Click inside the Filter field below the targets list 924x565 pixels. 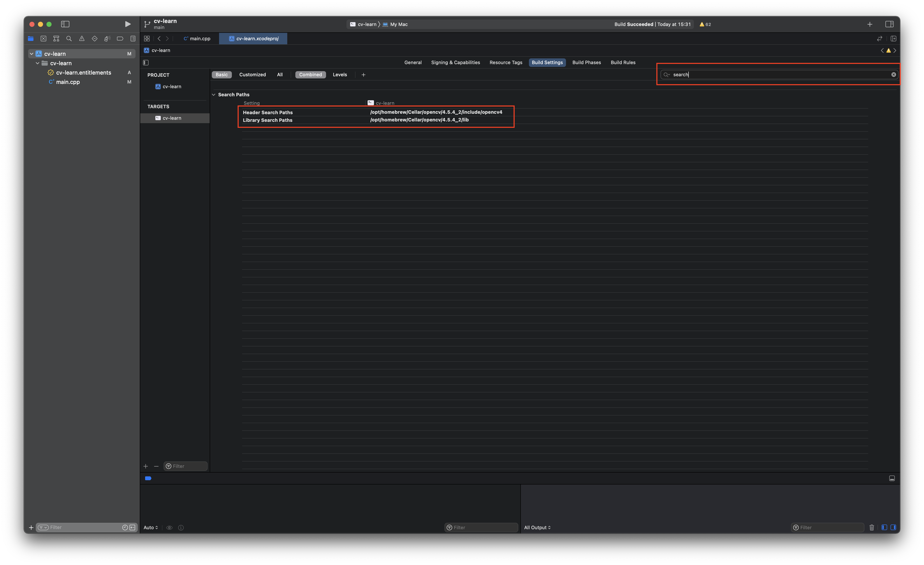[185, 466]
